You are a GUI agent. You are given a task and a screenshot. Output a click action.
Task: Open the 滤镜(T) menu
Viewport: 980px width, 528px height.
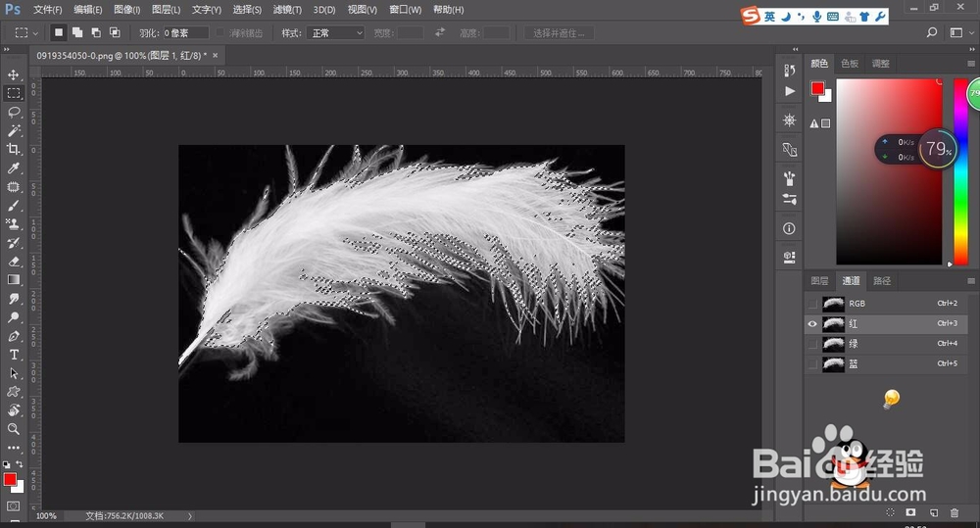[x=287, y=10]
